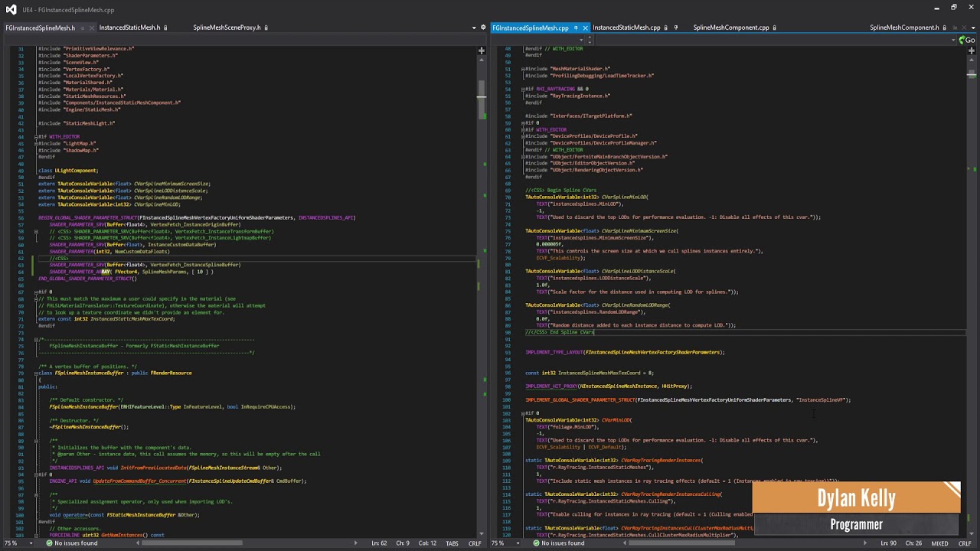
Task: Click the 'Ch: 9' status entry
Action: click(403, 543)
